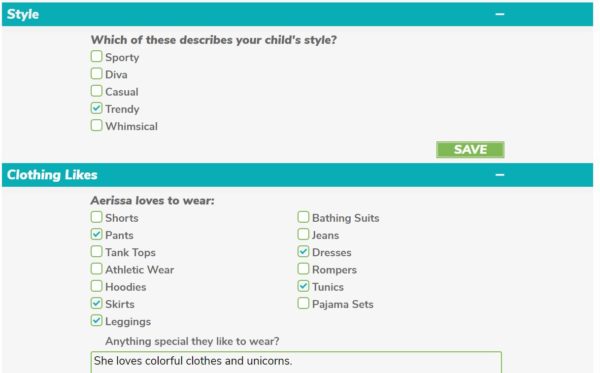
Task: Check the Sporty style checkbox
Action: (x=96, y=56)
